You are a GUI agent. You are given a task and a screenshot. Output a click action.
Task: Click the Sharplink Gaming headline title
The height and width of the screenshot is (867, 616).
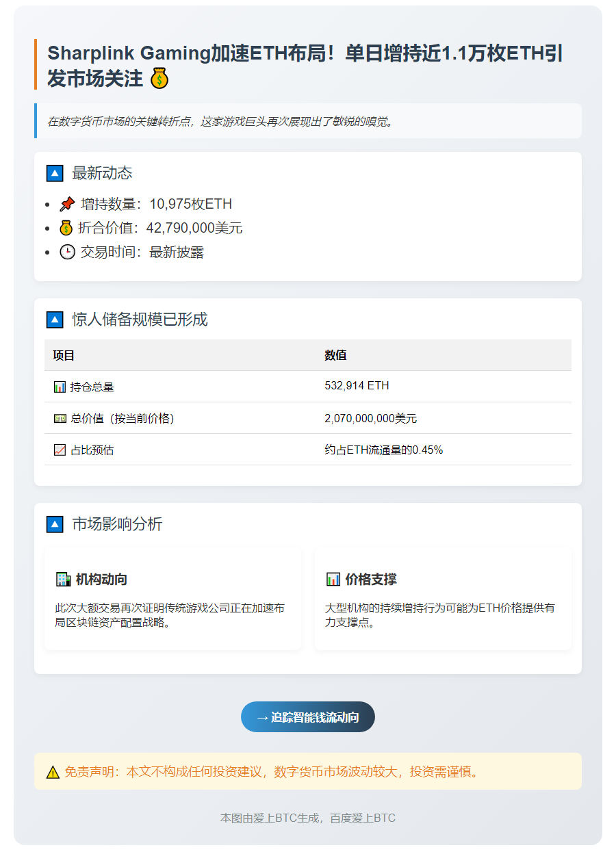(305, 66)
